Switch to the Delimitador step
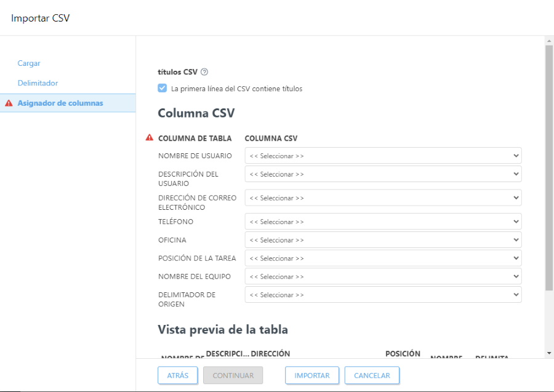The image size is (554, 392). [36, 82]
